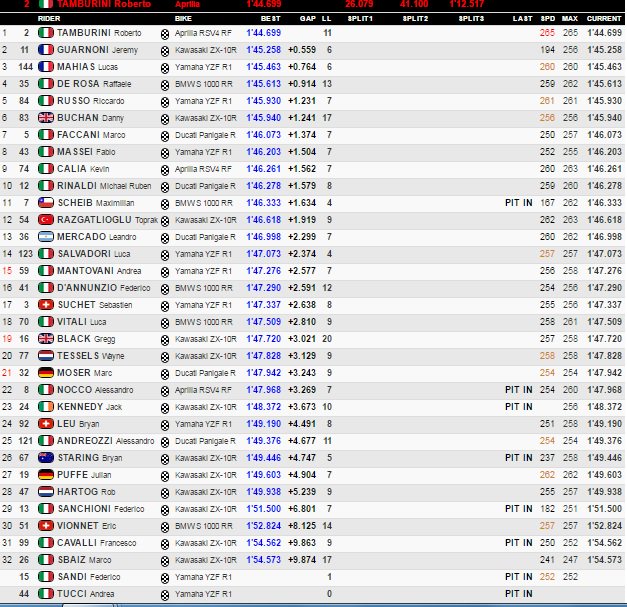Click the BIKE column header

click(183, 18)
